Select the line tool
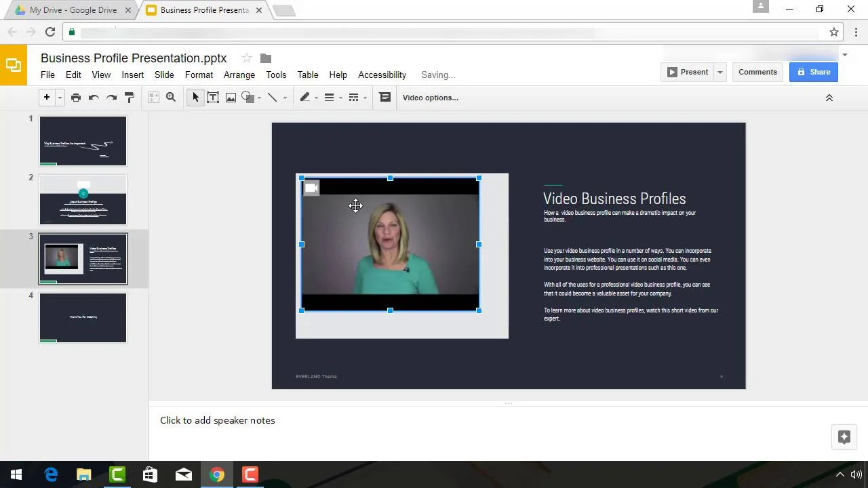 point(273,98)
